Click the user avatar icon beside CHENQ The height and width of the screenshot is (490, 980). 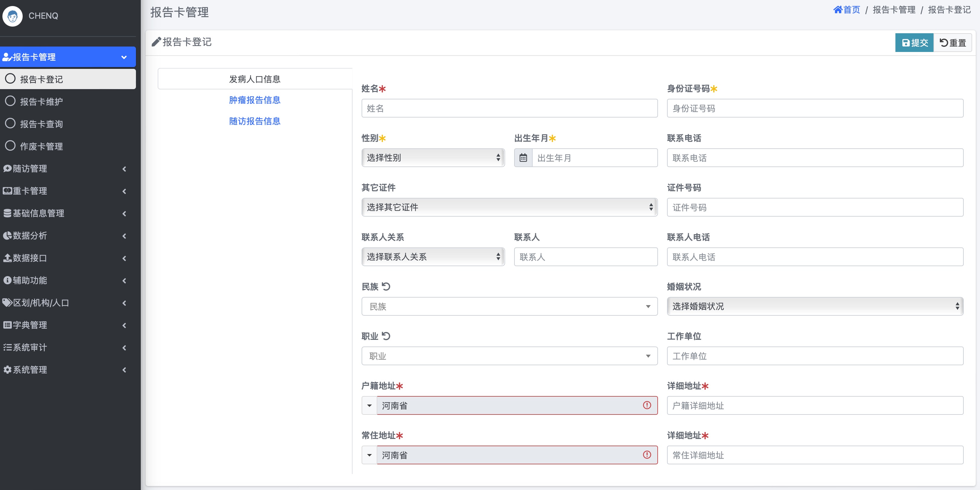[13, 16]
